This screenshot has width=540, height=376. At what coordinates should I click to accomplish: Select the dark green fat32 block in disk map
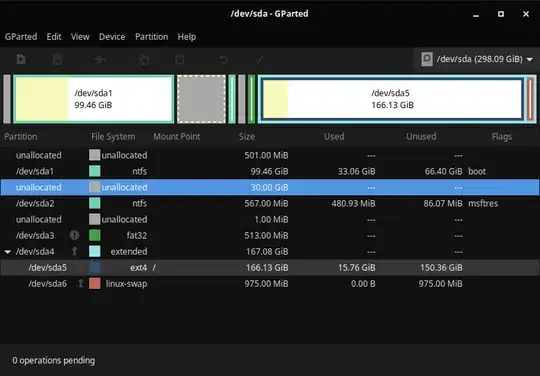(x=251, y=99)
